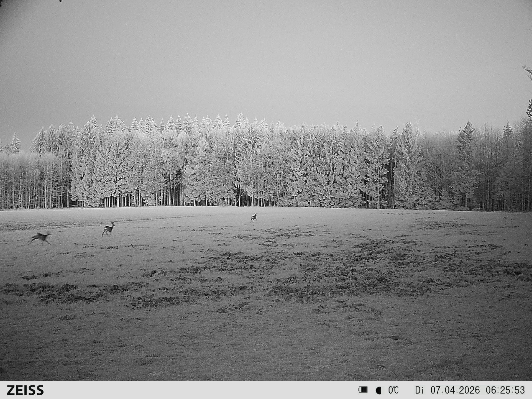Click the moon phase icon
Viewport: 532px width, 399px height.
point(378,390)
